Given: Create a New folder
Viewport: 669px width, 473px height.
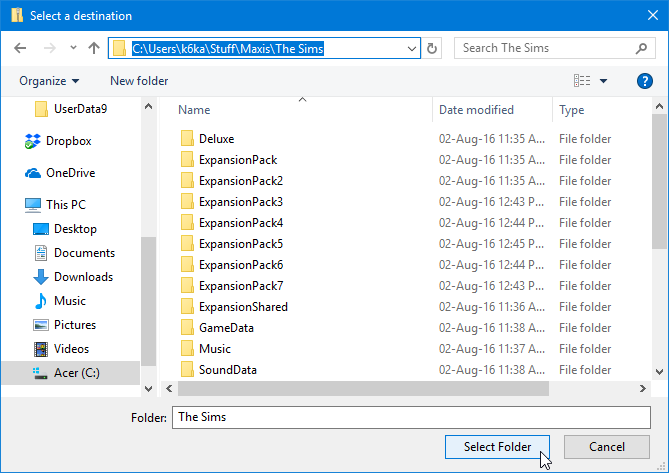Looking at the screenshot, I should tap(139, 81).
